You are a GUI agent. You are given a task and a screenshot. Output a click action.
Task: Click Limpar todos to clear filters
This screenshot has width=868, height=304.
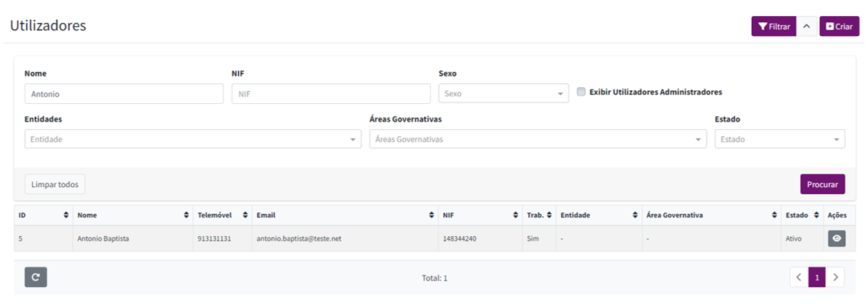tap(55, 184)
